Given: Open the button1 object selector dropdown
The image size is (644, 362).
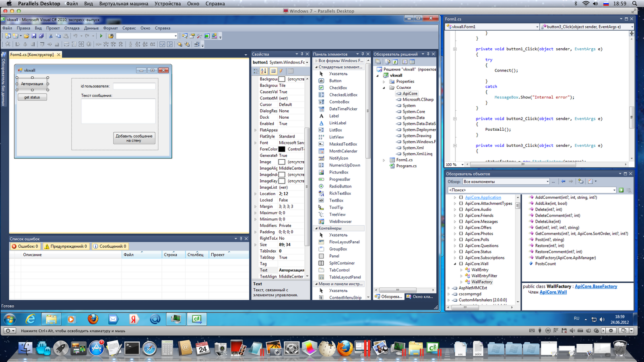Looking at the screenshot, I should [307, 62].
